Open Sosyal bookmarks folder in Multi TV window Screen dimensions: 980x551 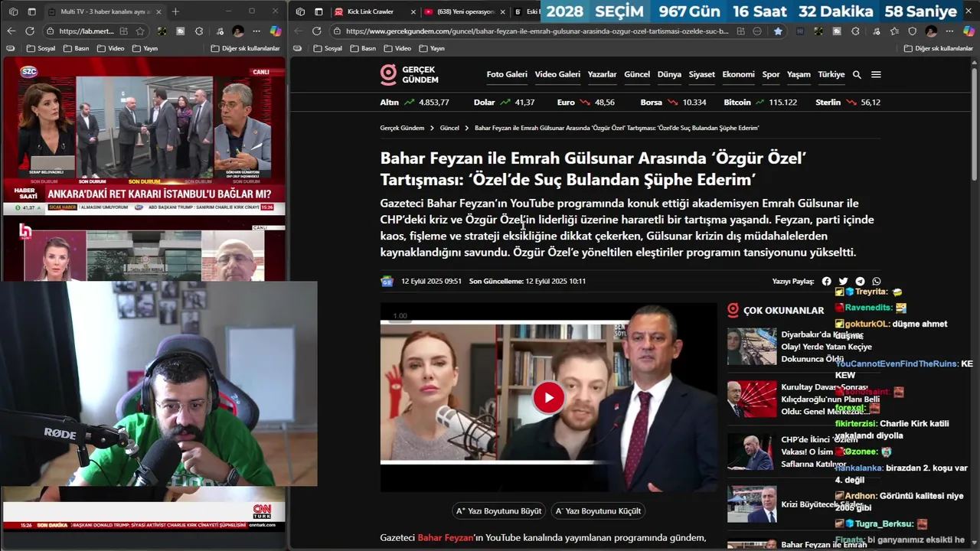(41, 48)
